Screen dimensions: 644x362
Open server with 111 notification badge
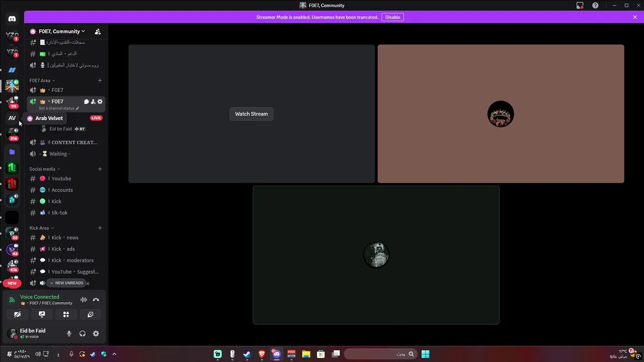(12, 102)
